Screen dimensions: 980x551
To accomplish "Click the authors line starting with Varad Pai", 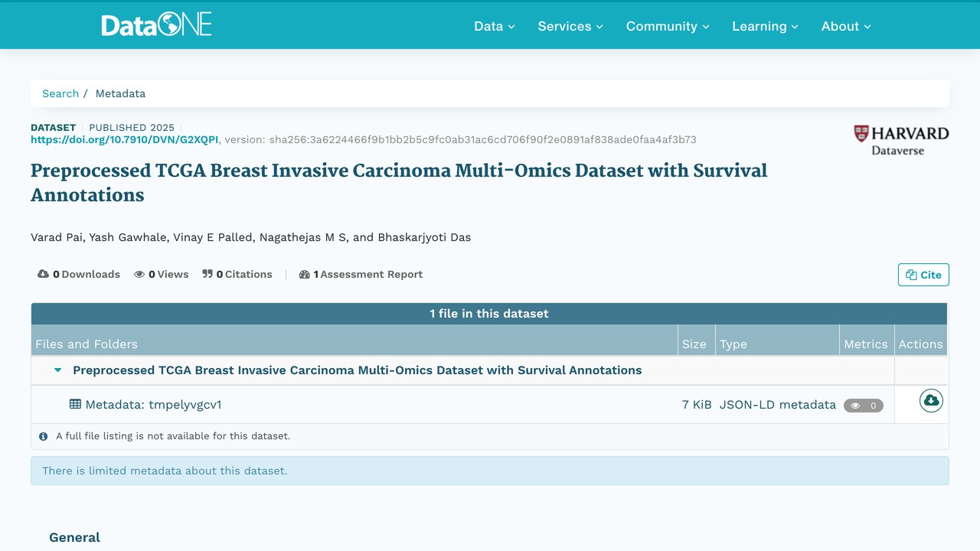I will [x=250, y=237].
